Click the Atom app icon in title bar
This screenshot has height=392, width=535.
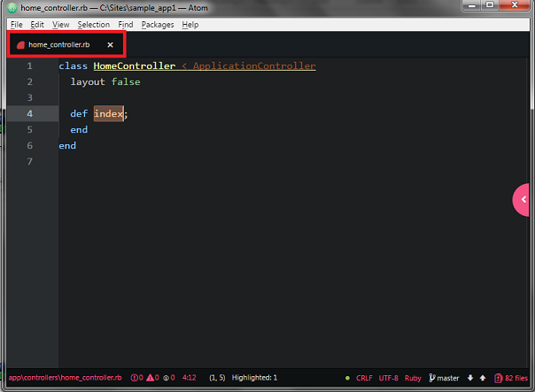tap(12, 7)
